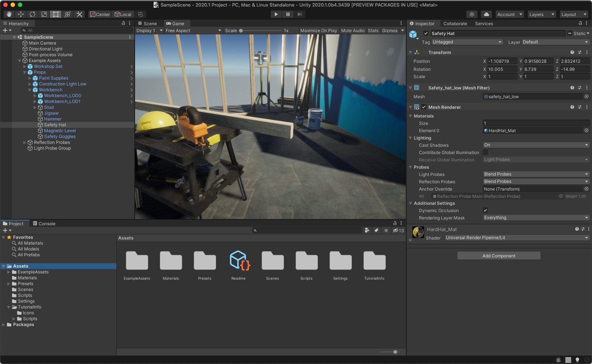Select the Move tool in the toolbar
The height and width of the screenshot is (364, 592).
(x=20, y=14)
